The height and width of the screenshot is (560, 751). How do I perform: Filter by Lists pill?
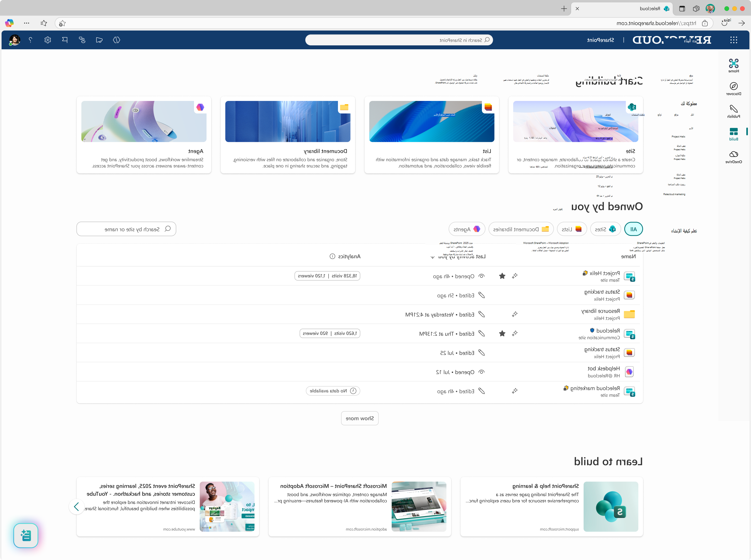click(x=572, y=229)
